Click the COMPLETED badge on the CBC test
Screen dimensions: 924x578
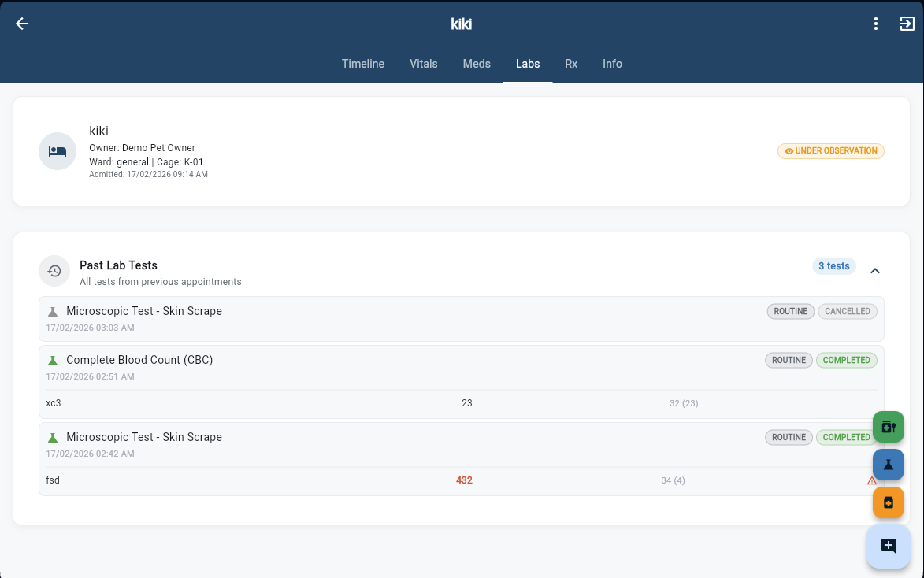pyautogui.click(x=846, y=360)
